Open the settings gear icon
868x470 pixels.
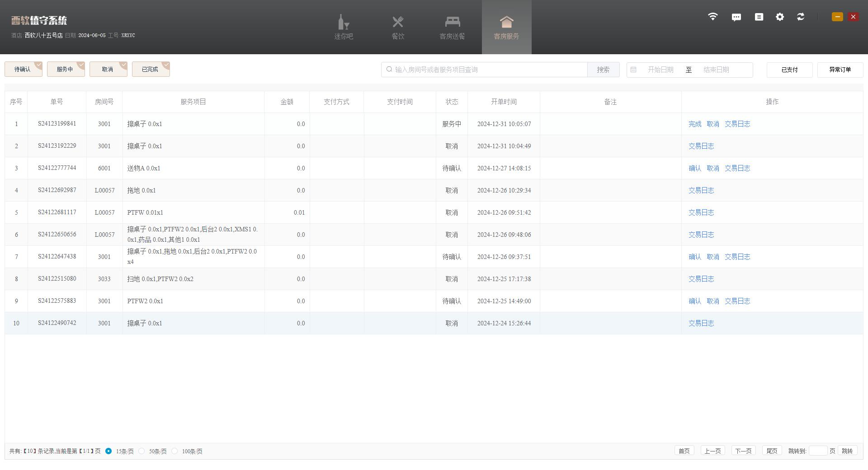coord(780,17)
